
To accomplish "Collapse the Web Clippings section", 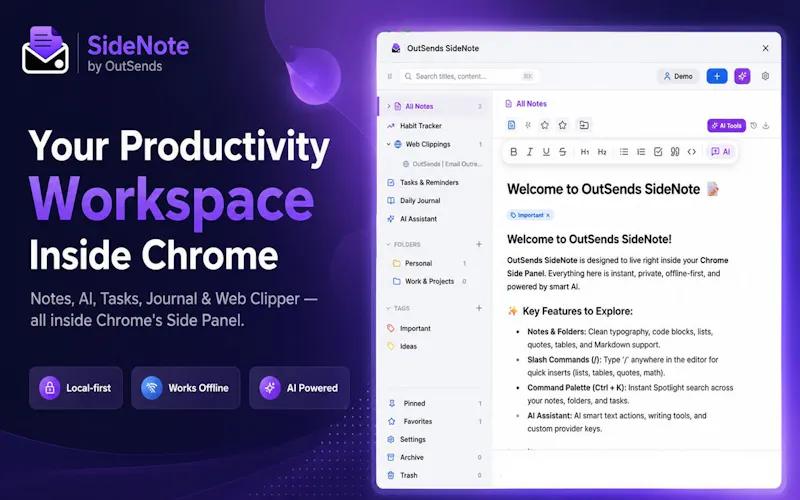I will (x=388, y=144).
